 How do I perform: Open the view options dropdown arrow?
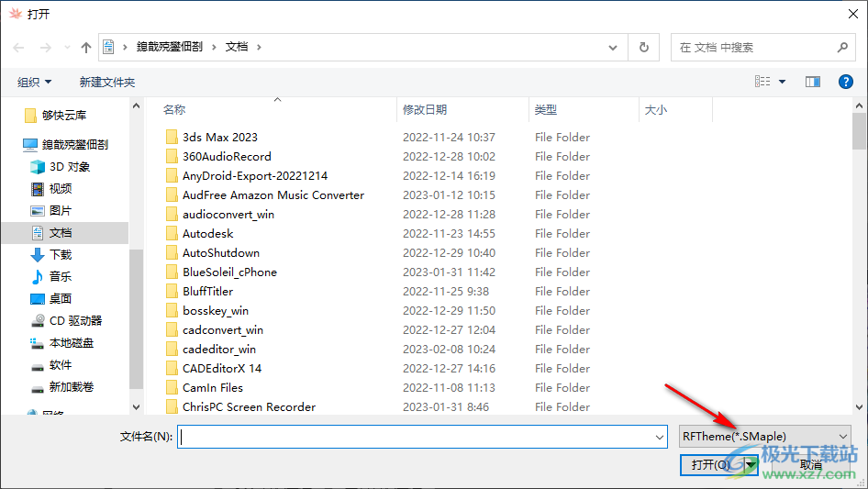(x=782, y=82)
